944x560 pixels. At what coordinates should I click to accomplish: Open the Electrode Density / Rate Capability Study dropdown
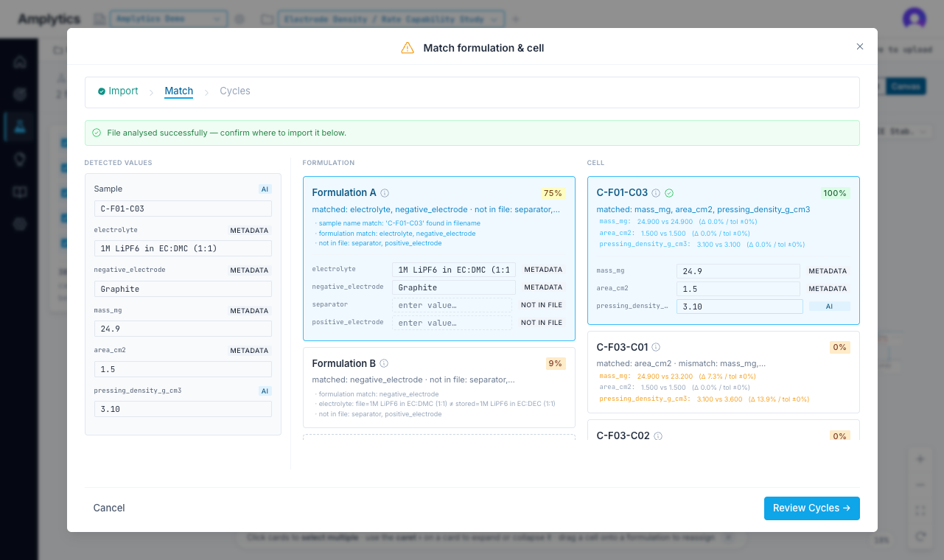(x=391, y=19)
